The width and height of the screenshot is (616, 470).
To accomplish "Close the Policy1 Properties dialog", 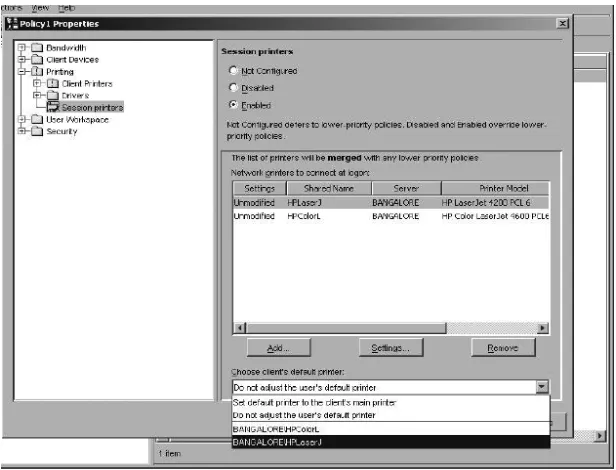I will [563, 24].
